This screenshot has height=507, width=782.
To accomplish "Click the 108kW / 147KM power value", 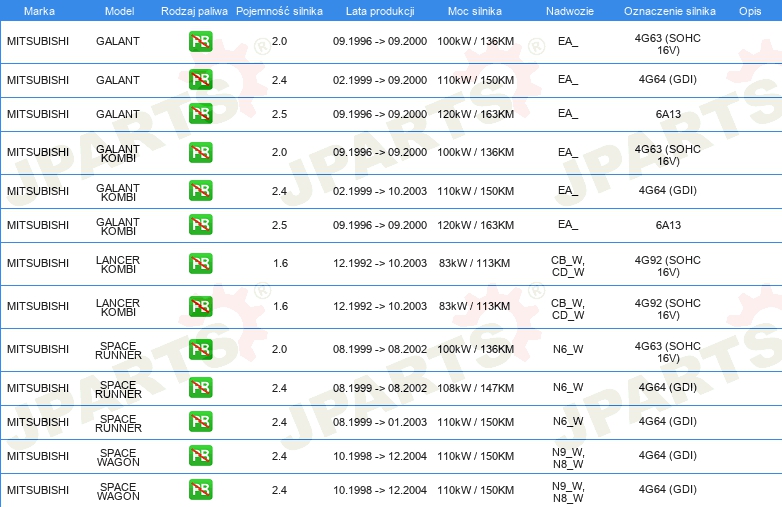I will 475,388.
